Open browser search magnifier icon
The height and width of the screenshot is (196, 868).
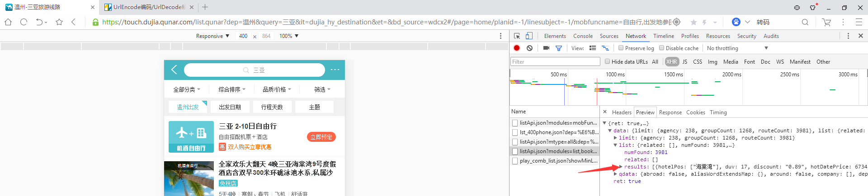[805, 22]
